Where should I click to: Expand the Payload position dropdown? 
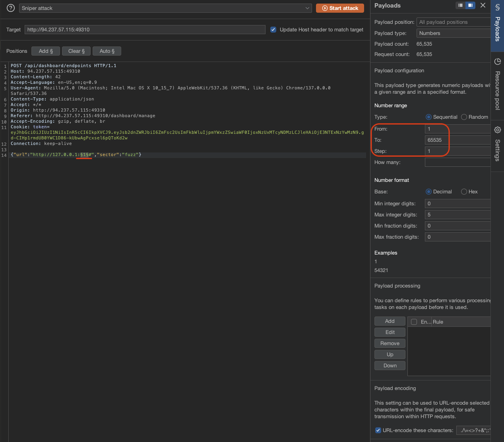(454, 22)
